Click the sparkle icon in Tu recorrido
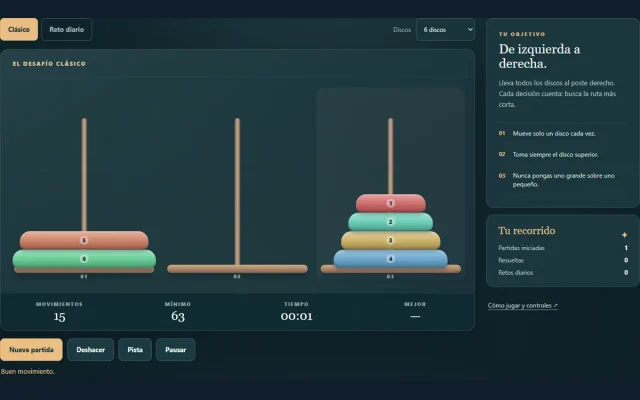 coord(624,235)
